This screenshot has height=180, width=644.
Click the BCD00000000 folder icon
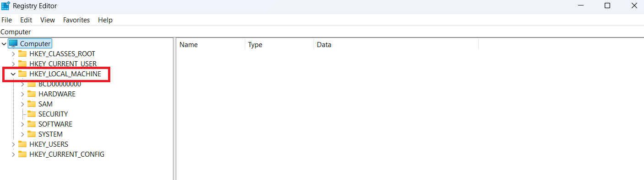tap(32, 84)
